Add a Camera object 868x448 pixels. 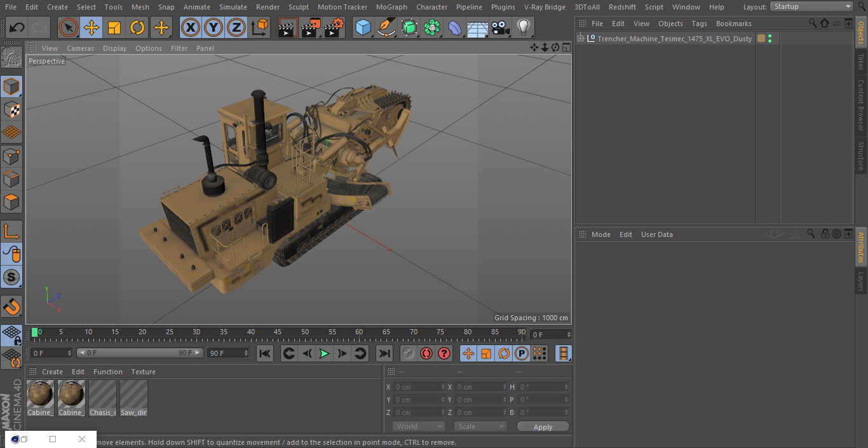click(500, 27)
